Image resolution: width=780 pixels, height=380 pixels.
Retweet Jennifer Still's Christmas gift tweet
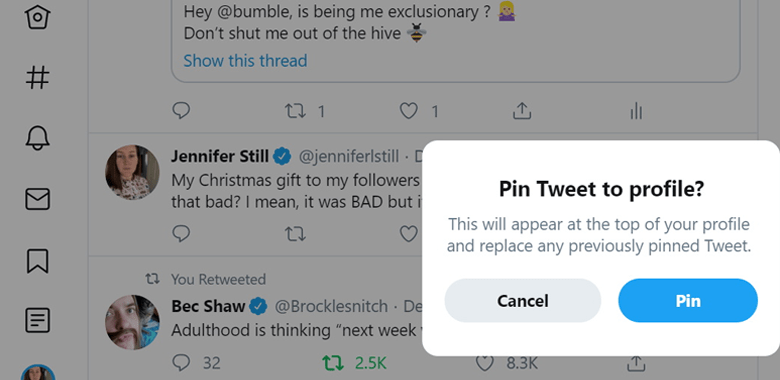[x=295, y=234]
